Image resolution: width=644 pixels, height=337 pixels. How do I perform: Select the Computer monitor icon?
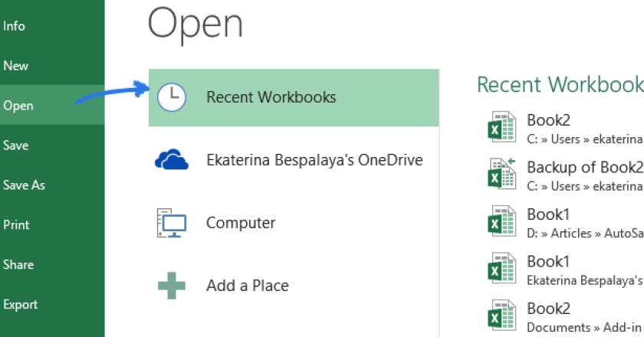coord(171,223)
